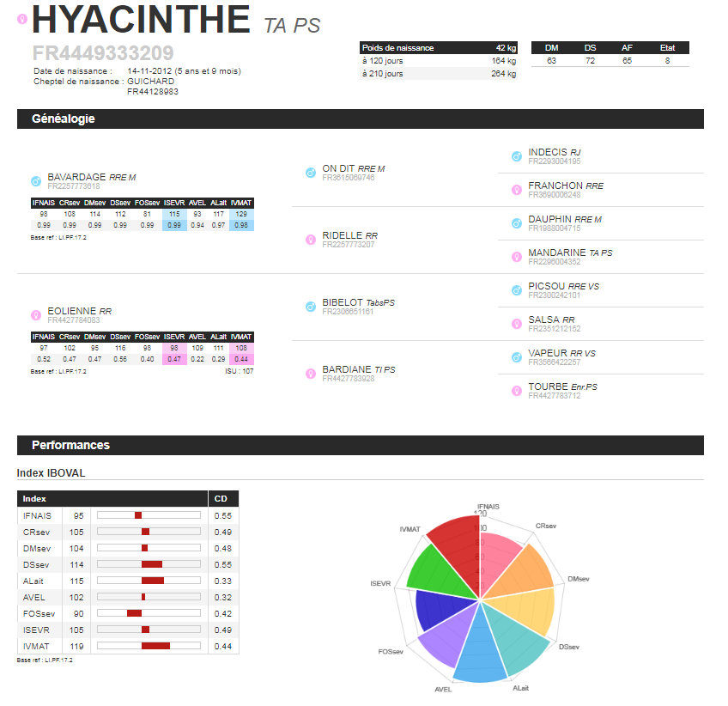Viewport: 728px width, 706px height.
Task: Select the DAUPHIN ancestor name
Action: point(549,219)
